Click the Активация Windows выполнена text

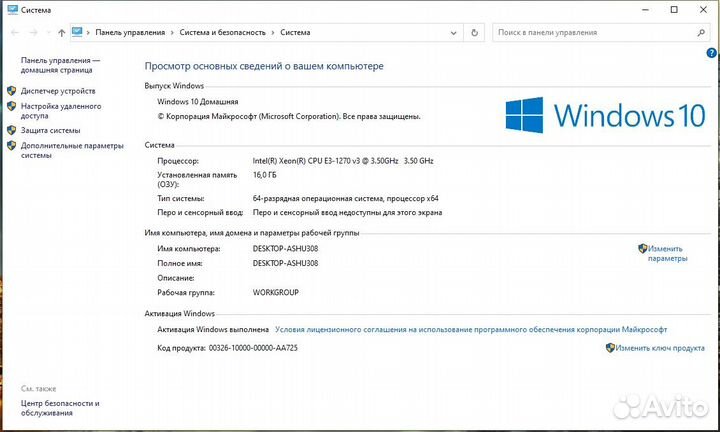[x=213, y=329]
